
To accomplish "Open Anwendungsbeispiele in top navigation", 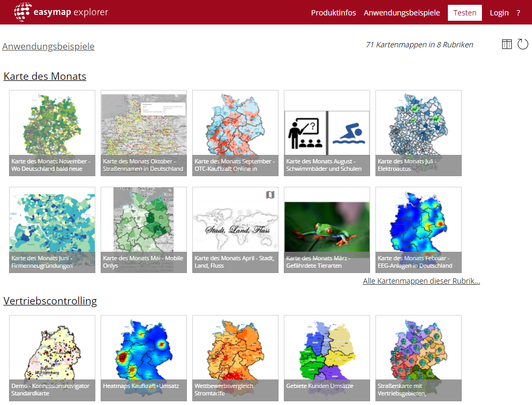I will [x=402, y=13].
